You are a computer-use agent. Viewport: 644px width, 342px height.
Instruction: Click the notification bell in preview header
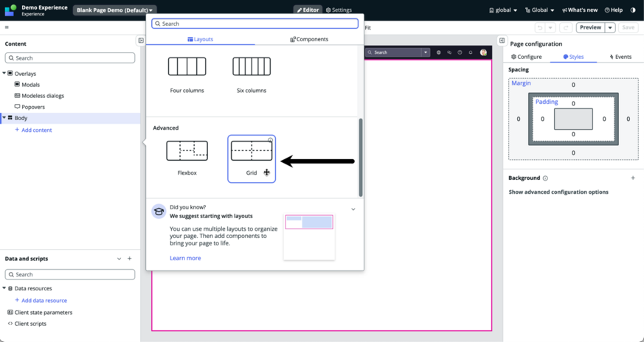(x=471, y=52)
